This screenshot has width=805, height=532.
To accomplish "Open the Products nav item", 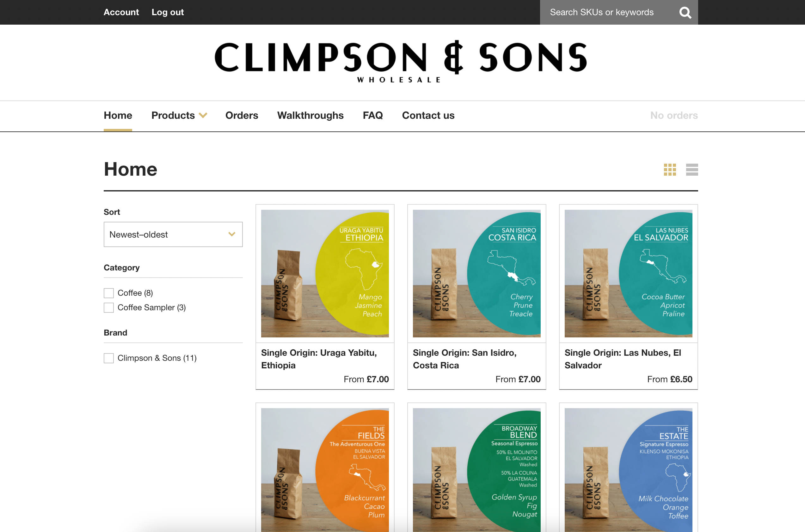I will click(173, 115).
